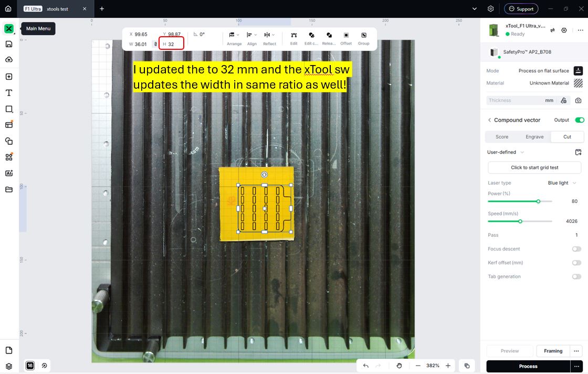The height and width of the screenshot is (374, 588).
Task: Zoom out with the minus icon
Action: tap(418, 366)
